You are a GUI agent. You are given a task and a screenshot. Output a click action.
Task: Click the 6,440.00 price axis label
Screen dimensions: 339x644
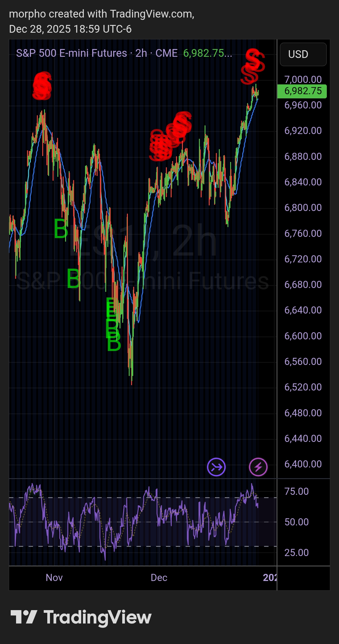click(303, 439)
